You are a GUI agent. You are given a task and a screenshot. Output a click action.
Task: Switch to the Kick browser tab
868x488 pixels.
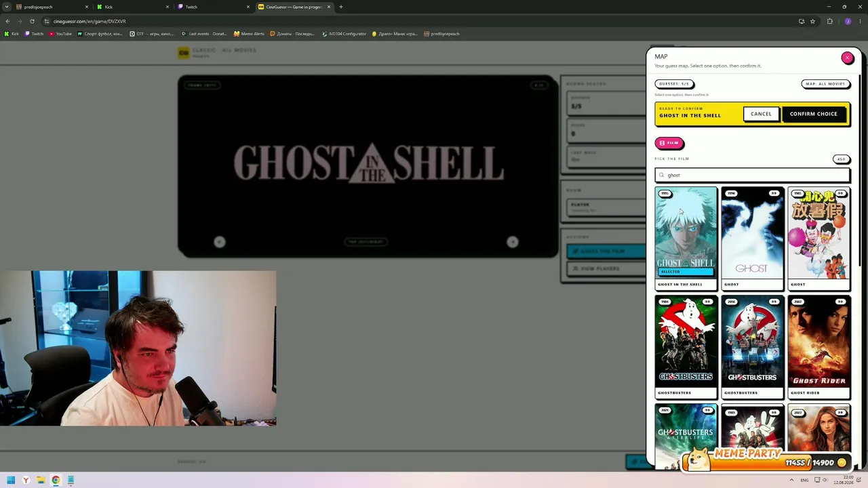point(132,7)
